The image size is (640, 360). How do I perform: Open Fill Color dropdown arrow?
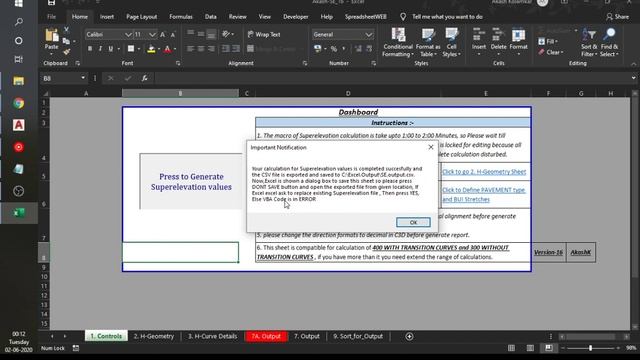coord(159,49)
